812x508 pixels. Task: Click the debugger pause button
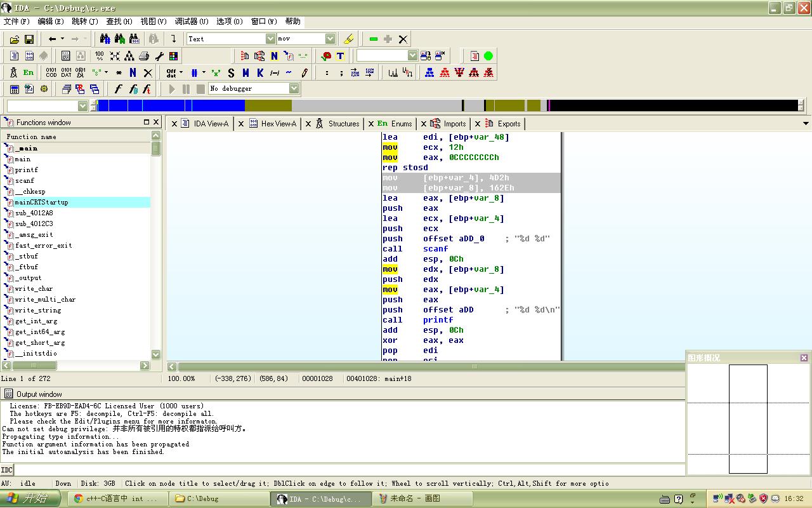186,89
